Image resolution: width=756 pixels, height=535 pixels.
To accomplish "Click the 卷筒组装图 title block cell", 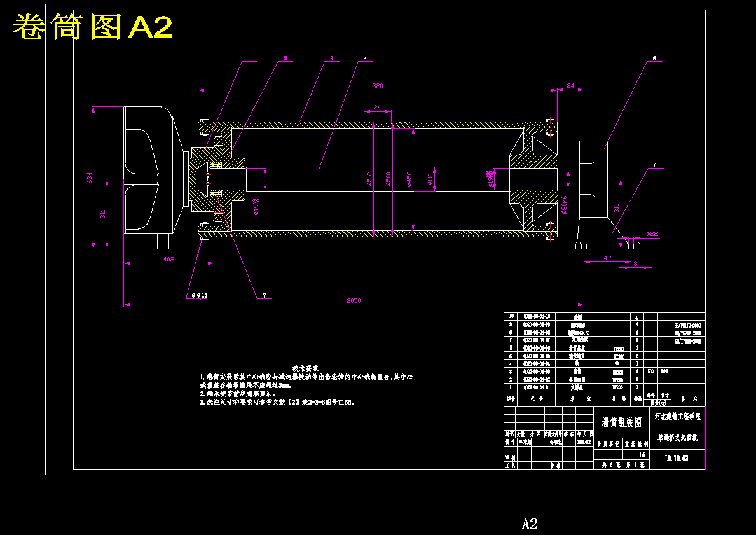I will click(622, 422).
